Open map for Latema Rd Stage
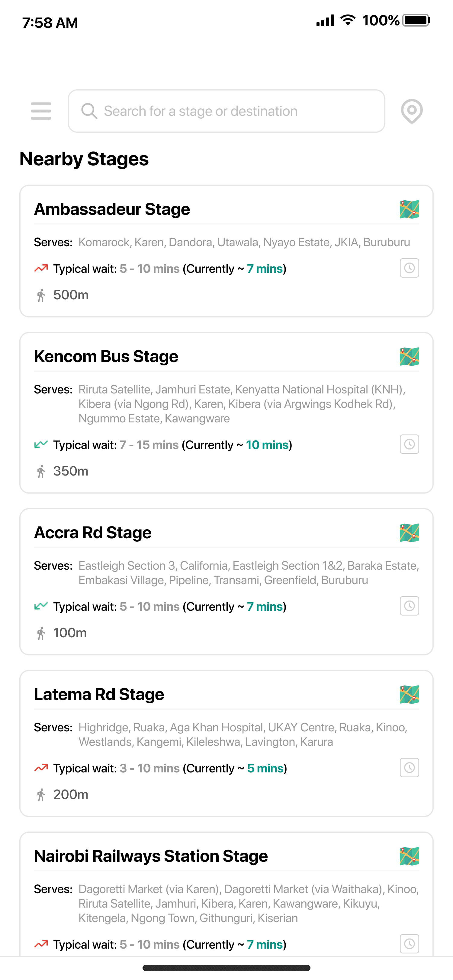453x980 pixels. click(409, 694)
